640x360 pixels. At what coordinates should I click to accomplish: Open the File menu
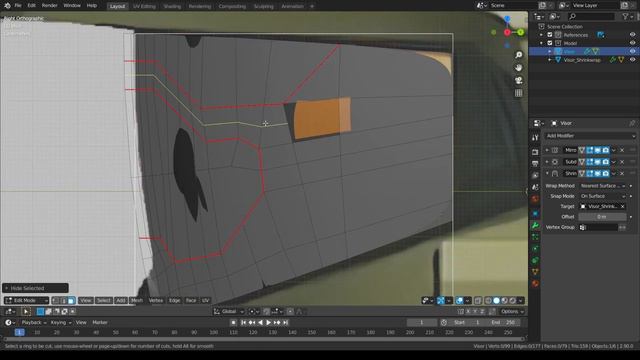[x=18, y=6]
